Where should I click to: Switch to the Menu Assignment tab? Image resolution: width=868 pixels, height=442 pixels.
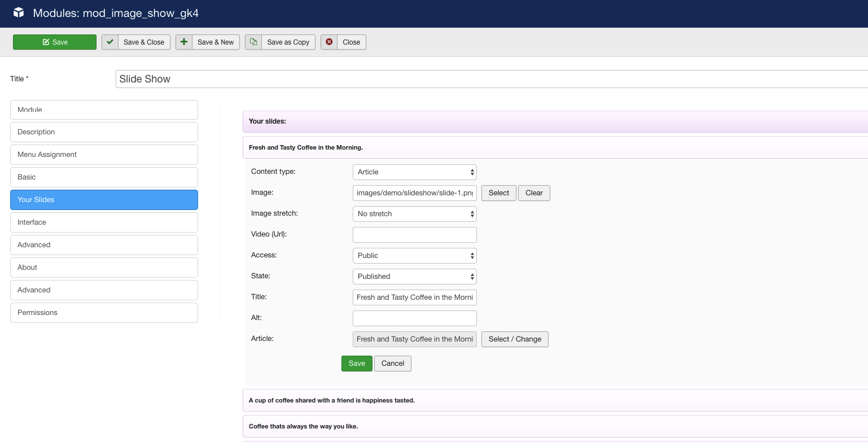pos(104,155)
